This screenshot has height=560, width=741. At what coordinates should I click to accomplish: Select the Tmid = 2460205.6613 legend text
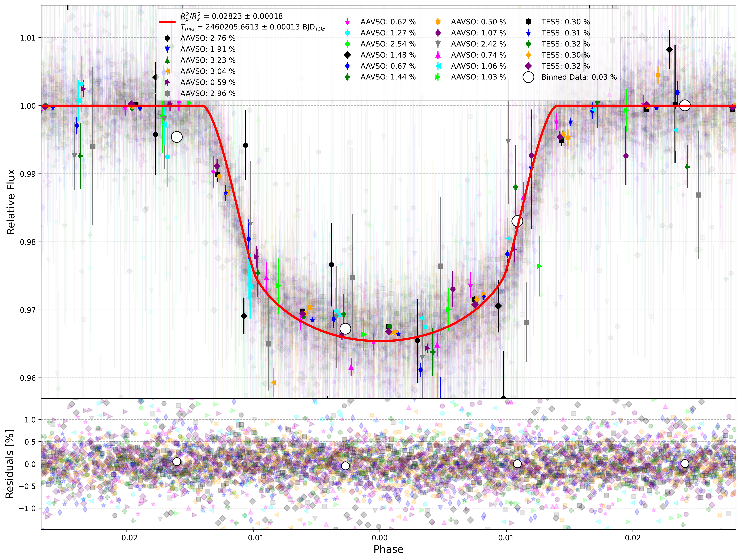(x=253, y=27)
